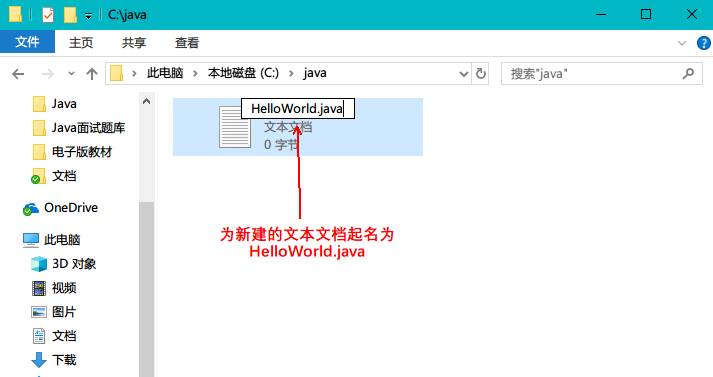Click the 文档 document icon under 此电脑

pos(39,336)
